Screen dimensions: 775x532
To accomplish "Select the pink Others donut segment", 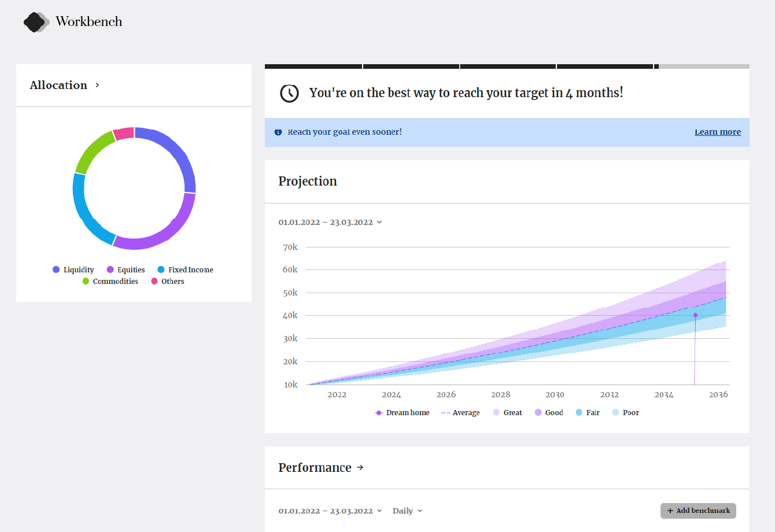I will click(124, 134).
